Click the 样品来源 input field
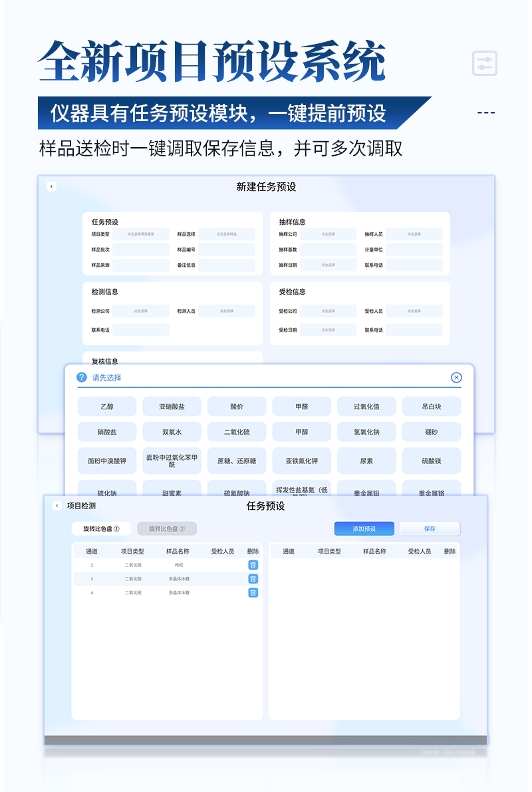The image size is (532, 792). tap(141, 265)
